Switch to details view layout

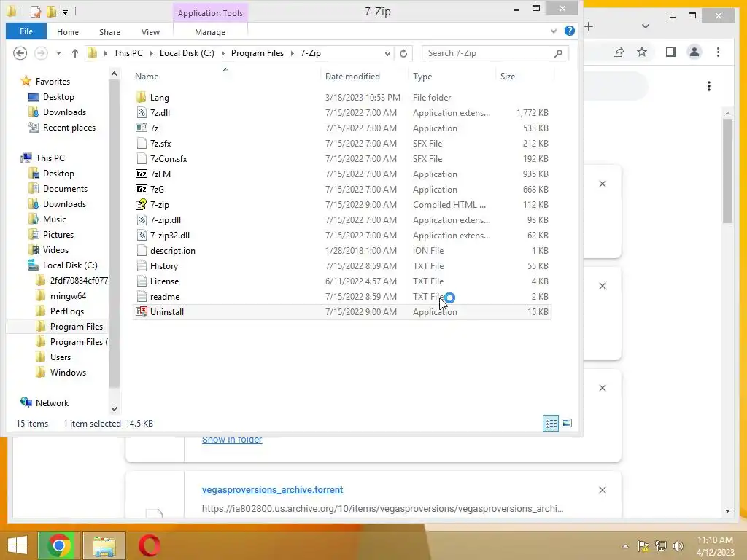[551, 424]
